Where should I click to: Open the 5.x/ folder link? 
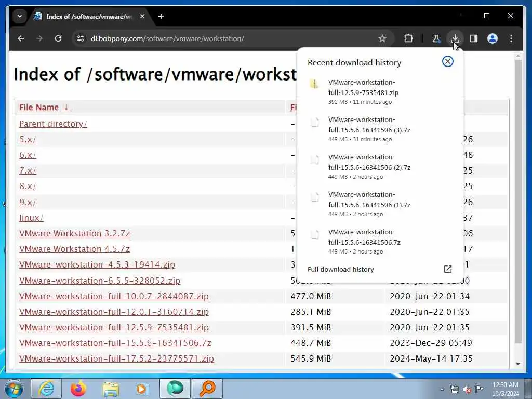click(x=28, y=139)
